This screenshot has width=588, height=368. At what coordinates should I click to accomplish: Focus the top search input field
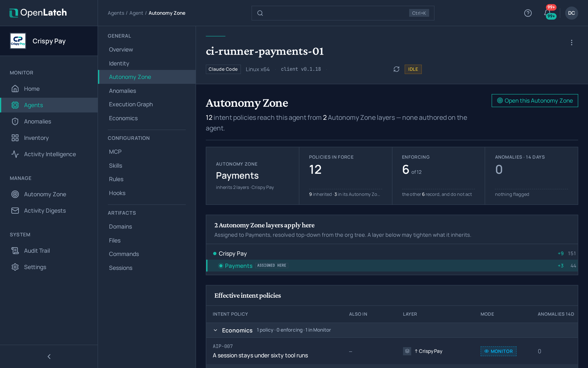(x=343, y=13)
